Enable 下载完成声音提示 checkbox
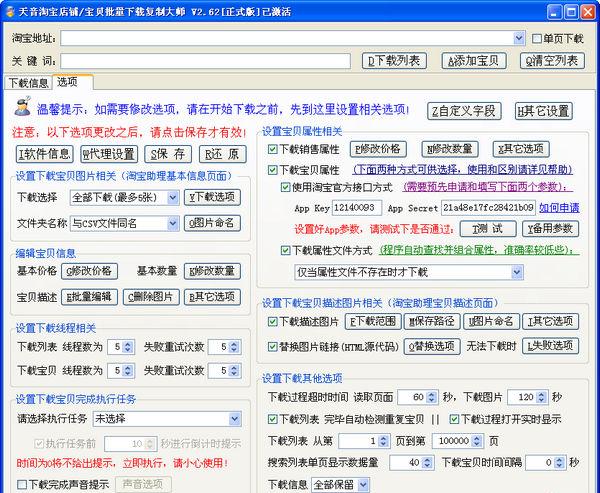The image size is (600, 493). pos(22,485)
